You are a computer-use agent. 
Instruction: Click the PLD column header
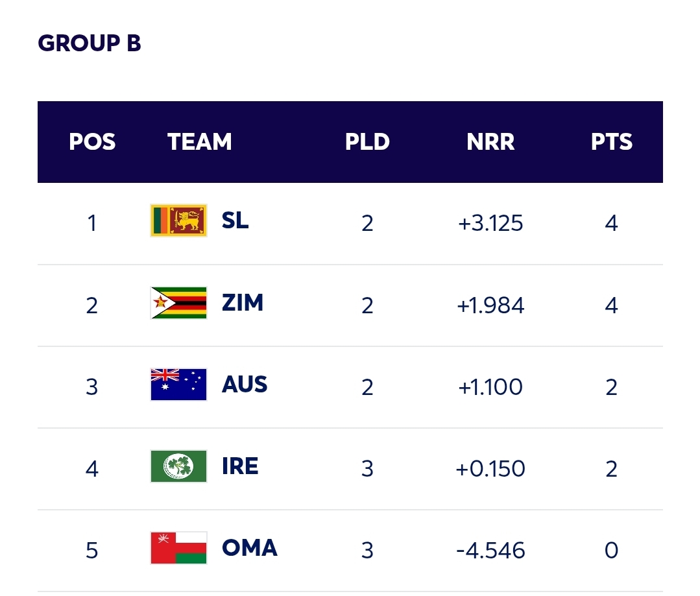tap(367, 142)
